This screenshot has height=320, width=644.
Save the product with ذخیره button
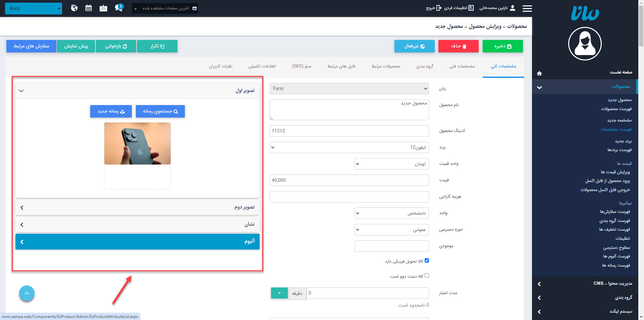[x=502, y=46]
